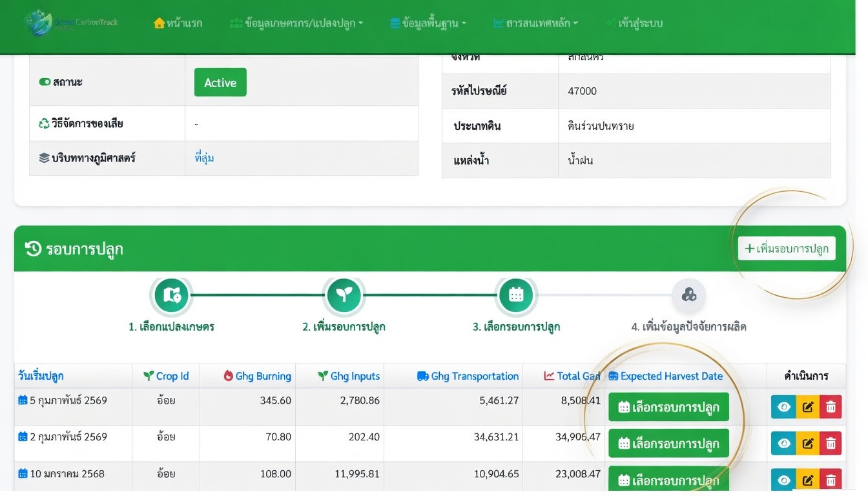Select step 3 เลือกรอบการปลูก calendar icon
Viewport: 868px width, 496px height.
[516, 295]
